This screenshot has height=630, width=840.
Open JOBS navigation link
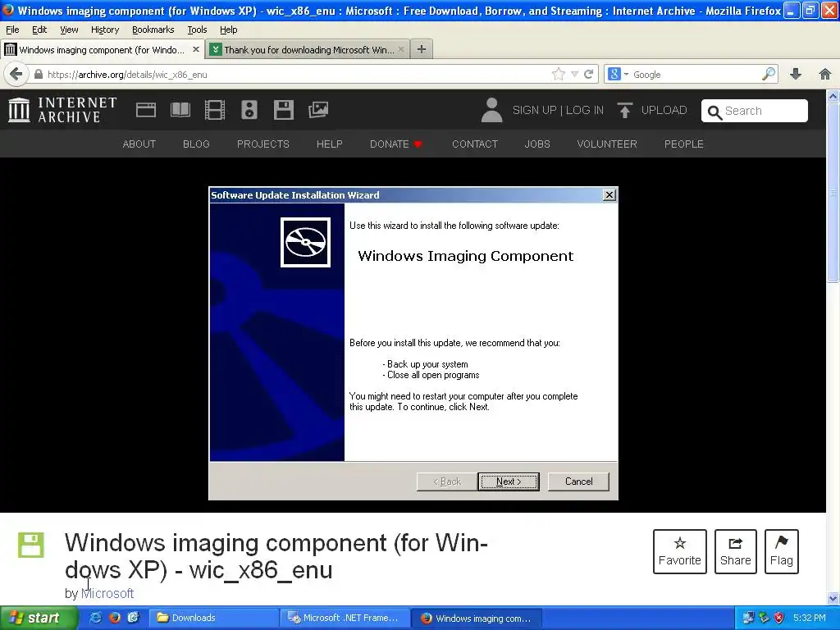click(536, 144)
